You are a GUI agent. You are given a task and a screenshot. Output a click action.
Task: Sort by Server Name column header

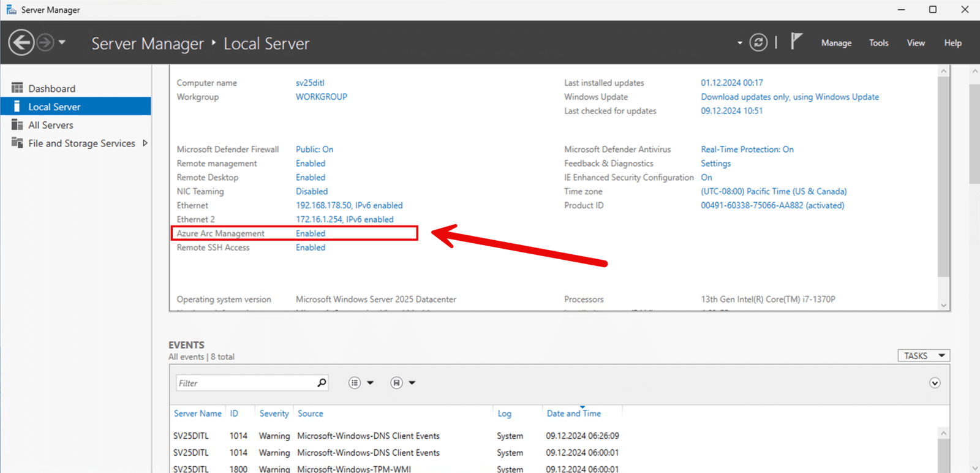click(x=197, y=414)
